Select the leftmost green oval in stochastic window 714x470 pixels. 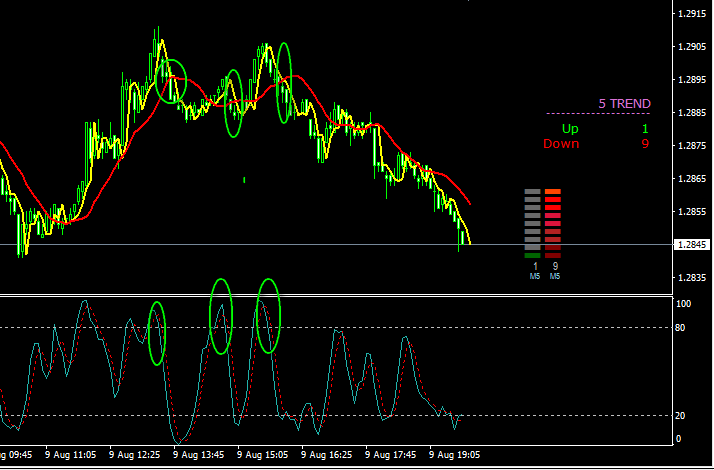pyautogui.click(x=157, y=332)
